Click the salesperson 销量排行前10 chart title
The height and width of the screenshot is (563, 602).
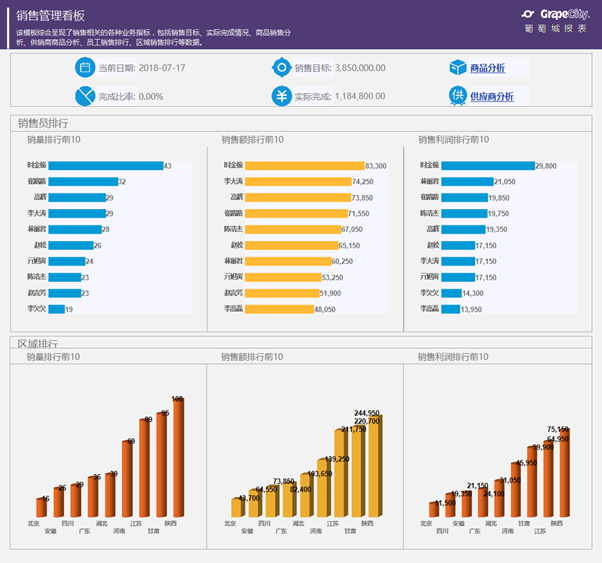point(54,139)
